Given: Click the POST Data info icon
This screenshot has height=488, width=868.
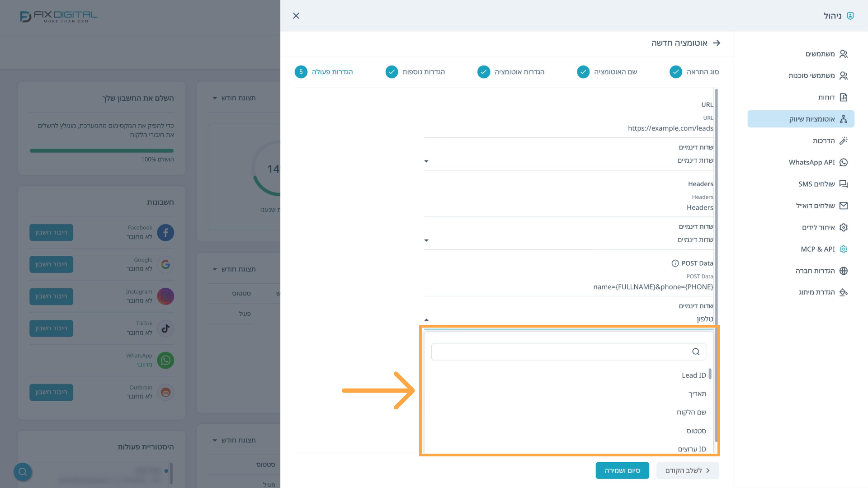Looking at the screenshot, I should tap(675, 263).
